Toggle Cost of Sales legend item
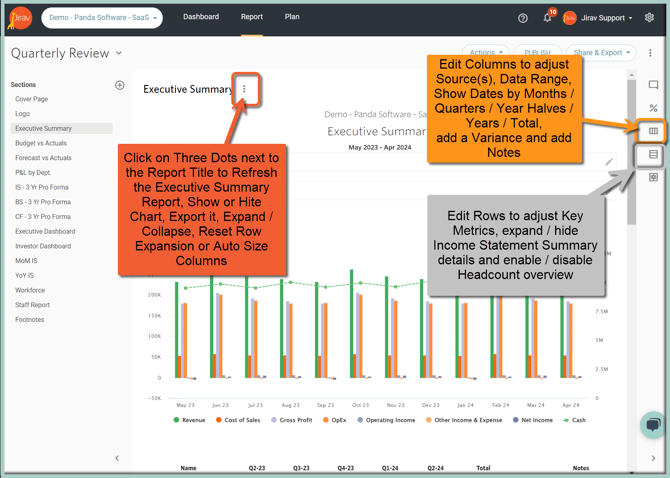This screenshot has height=478, width=670. click(x=241, y=420)
